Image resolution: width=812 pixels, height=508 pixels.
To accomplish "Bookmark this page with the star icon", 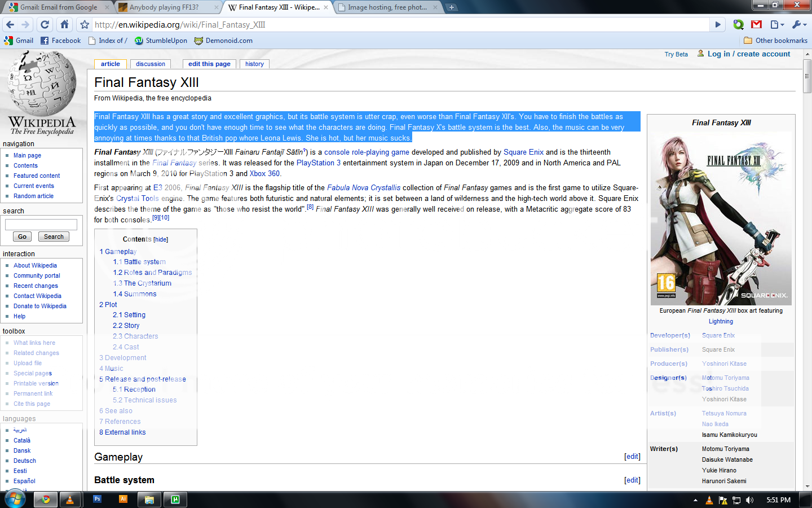I will 85,25.
